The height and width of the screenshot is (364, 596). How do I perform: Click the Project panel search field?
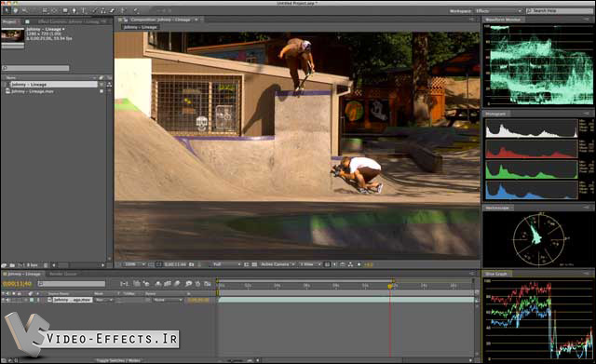point(35,68)
